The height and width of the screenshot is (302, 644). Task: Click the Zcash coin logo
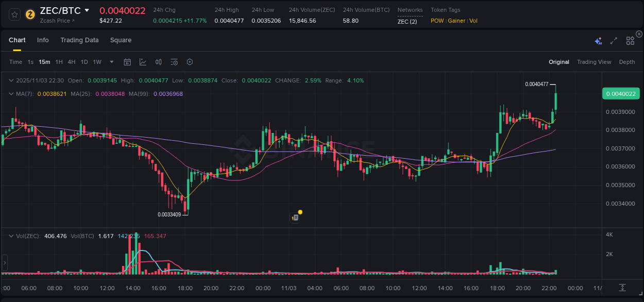(x=30, y=15)
